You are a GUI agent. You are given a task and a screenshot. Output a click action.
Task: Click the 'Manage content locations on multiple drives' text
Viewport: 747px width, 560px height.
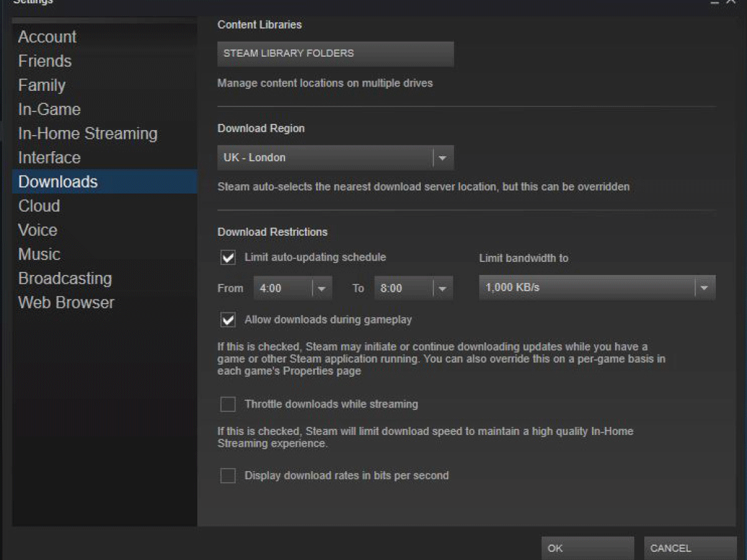click(x=325, y=83)
